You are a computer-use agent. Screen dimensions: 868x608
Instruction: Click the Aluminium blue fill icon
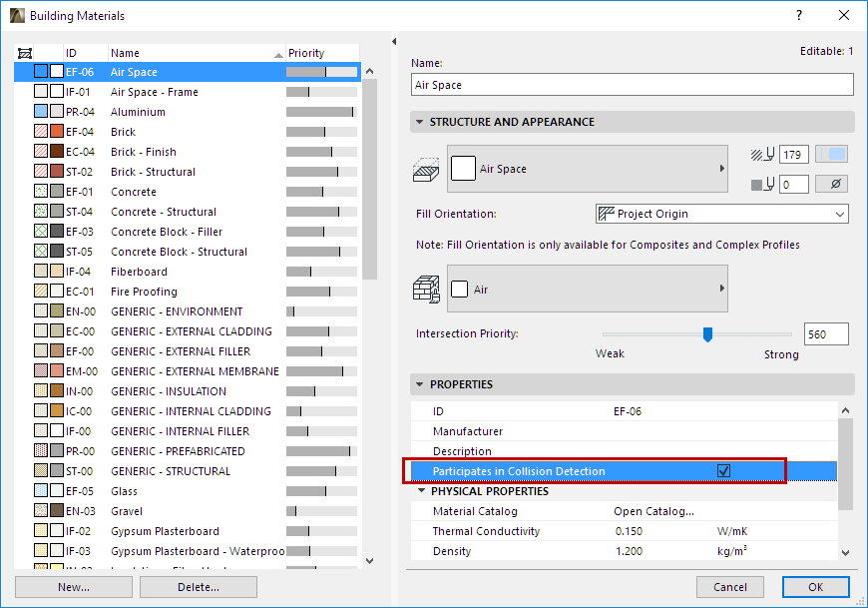41,112
